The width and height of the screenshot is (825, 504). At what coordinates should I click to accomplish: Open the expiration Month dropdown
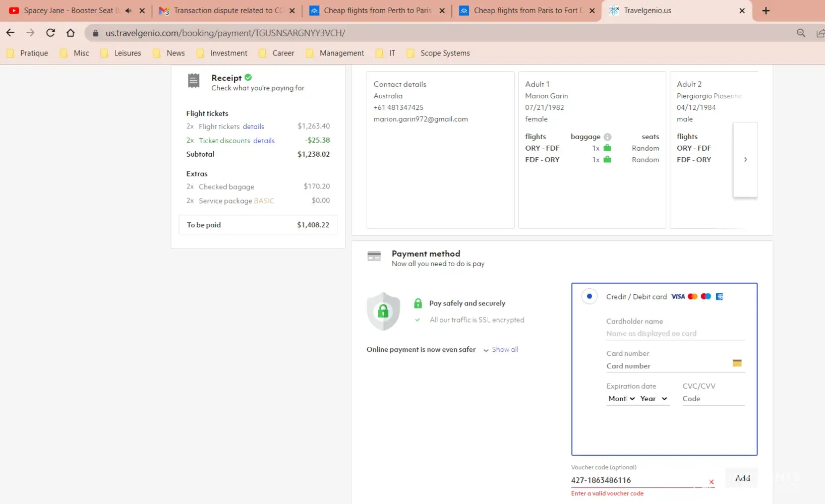click(621, 399)
